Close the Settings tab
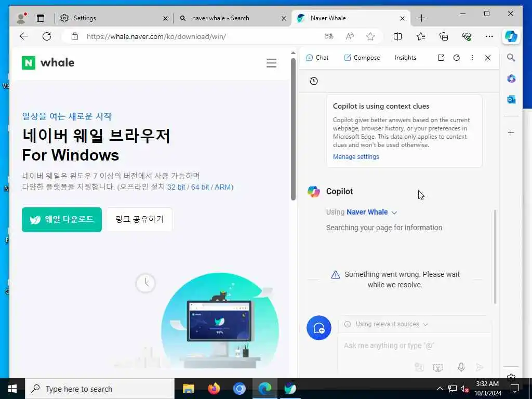Screen dimensions: 532x399 tap(165, 18)
